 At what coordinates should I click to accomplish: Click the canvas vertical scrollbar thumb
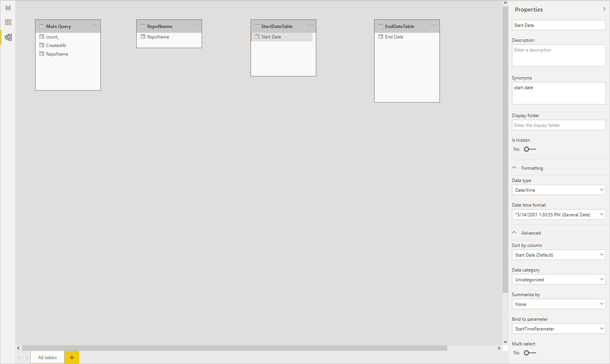[505, 149]
